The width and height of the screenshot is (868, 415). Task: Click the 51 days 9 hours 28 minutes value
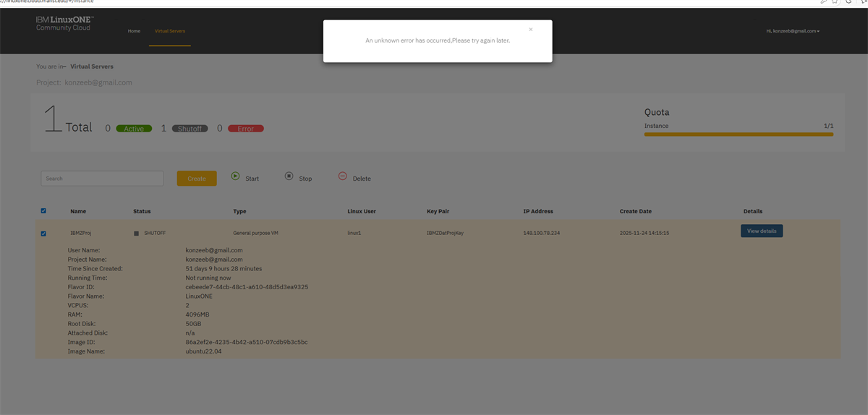click(224, 268)
